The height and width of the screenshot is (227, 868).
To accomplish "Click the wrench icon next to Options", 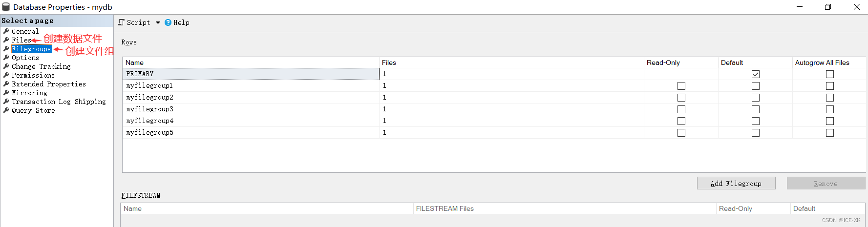I will click(6, 58).
